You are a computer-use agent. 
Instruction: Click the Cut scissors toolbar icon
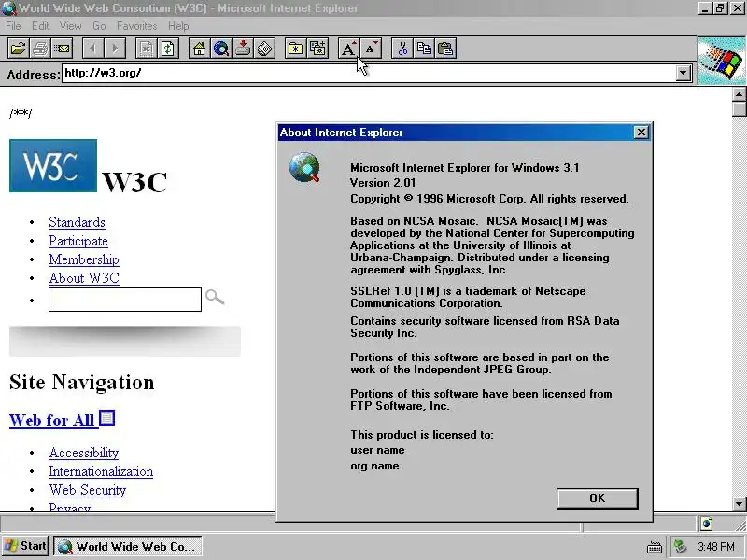pyautogui.click(x=402, y=49)
